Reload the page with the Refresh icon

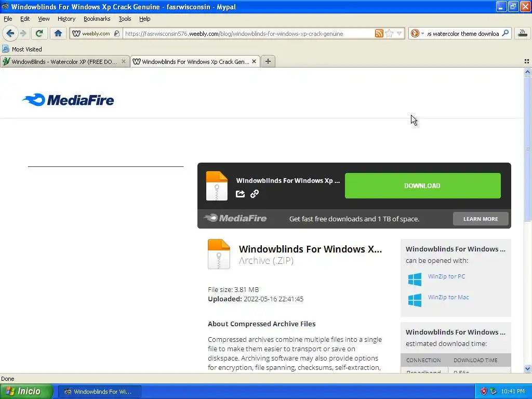click(39, 33)
